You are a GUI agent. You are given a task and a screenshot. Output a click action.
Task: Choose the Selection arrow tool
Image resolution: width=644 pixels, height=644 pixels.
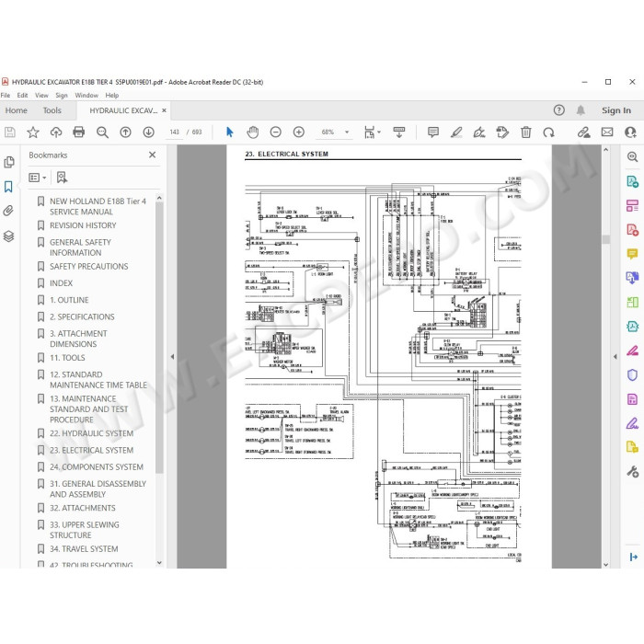230,132
